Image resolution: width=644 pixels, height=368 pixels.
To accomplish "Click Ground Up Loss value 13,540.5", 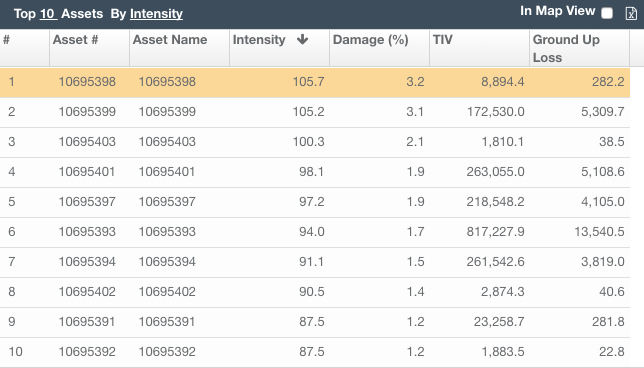I will (599, 232).
